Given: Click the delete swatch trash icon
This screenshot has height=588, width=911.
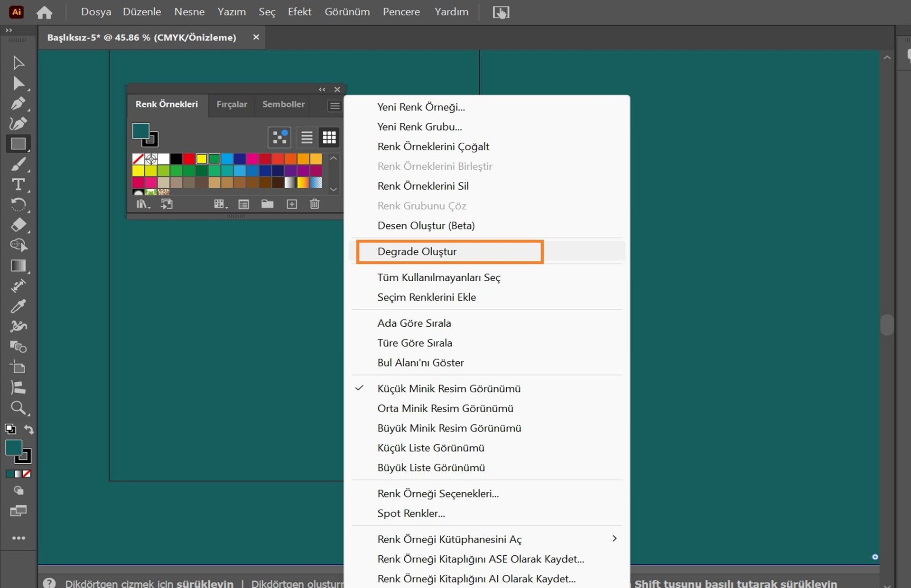Looking at the screenshot, I should click(315, 204).
